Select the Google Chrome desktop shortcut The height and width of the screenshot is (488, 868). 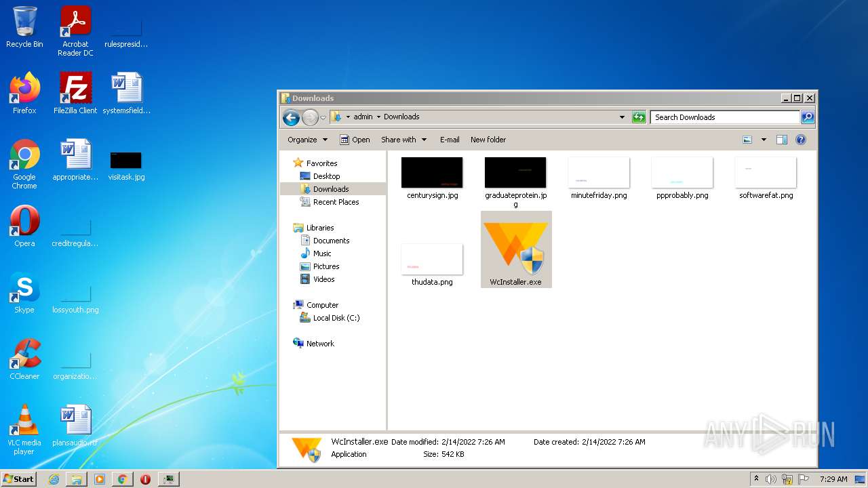[24, 164]
